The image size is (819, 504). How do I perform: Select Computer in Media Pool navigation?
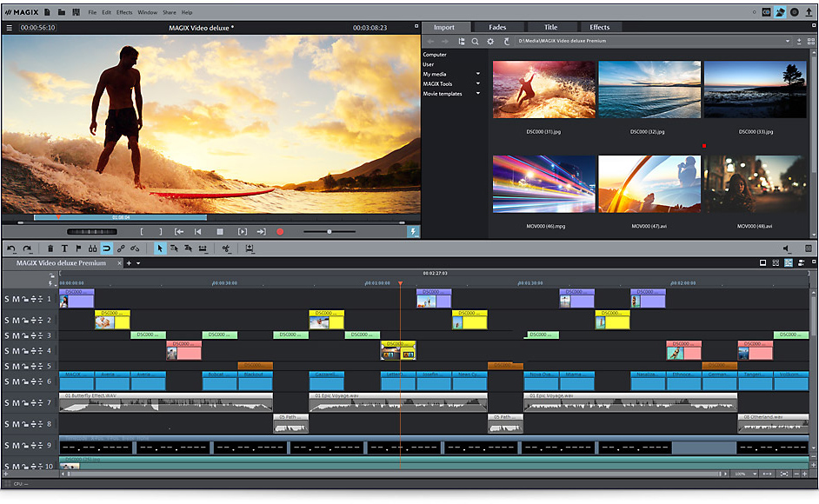click(x=435, y=55)
